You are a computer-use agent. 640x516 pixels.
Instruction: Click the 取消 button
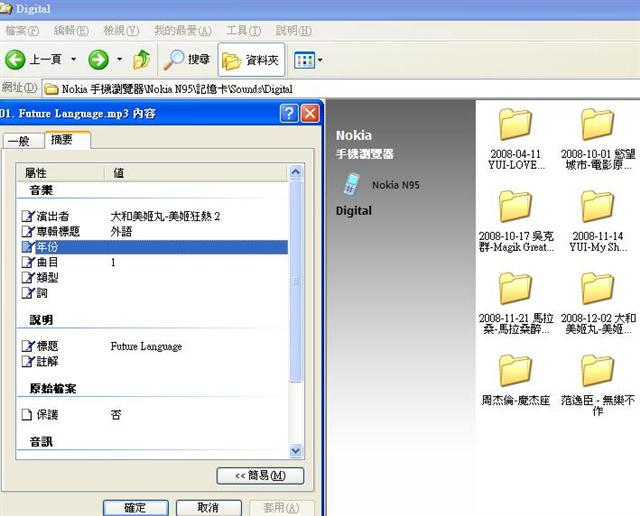209,508
